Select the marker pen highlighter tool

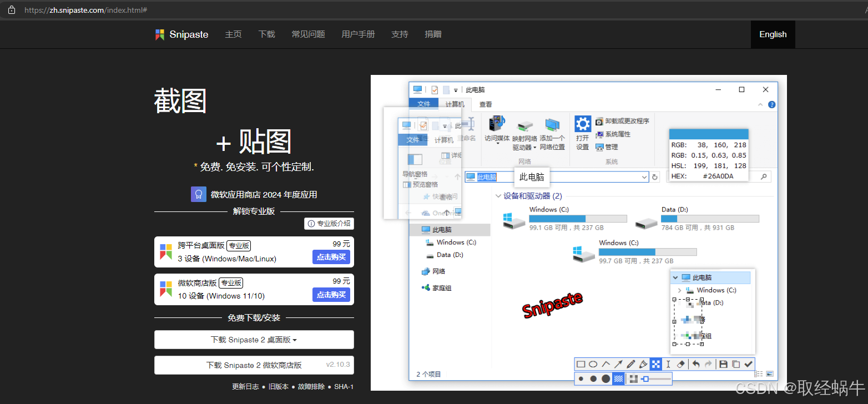click(643, 364)
